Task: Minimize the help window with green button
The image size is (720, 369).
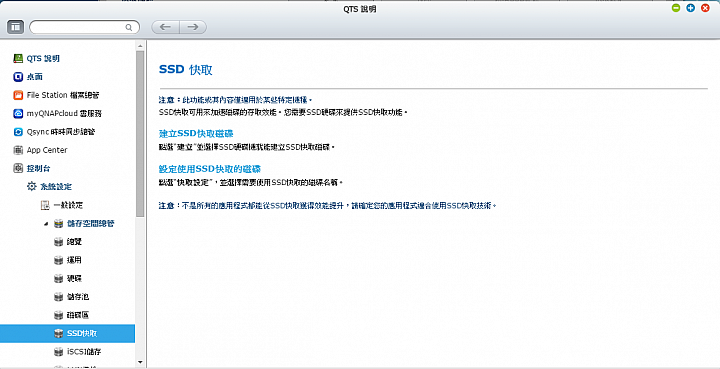Action: pos(675,8)
